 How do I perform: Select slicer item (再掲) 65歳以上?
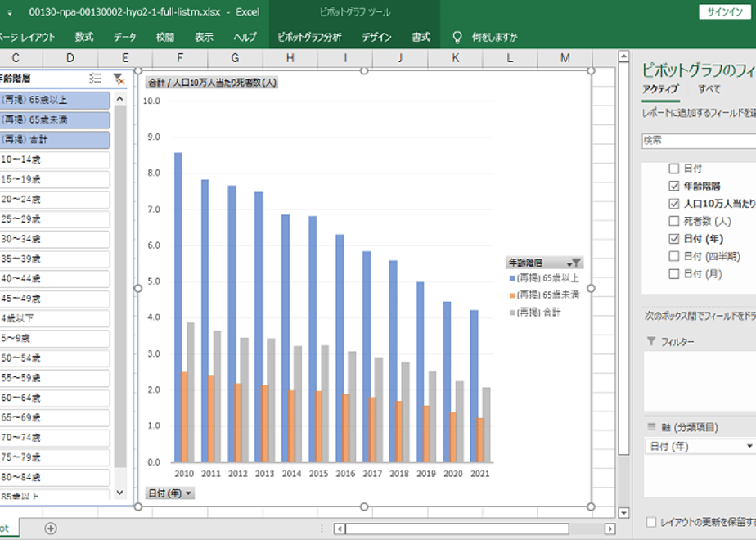54,101
